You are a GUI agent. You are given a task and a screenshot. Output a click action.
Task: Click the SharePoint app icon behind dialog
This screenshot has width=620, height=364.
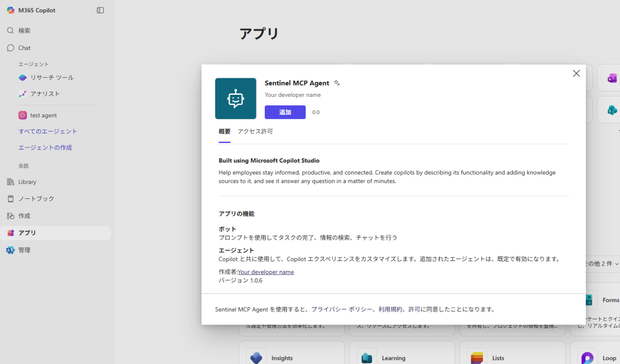click(x=612, y=110)
